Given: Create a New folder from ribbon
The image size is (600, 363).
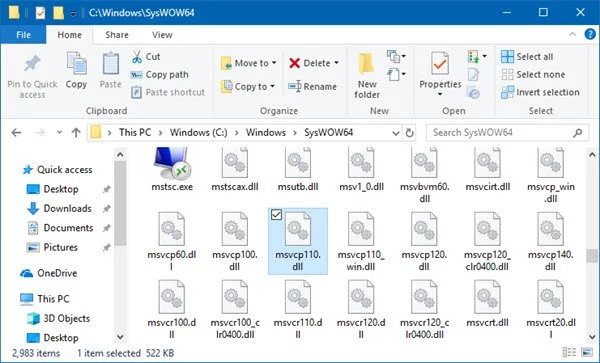Looking at the screenshot, I should coord(367,76).
